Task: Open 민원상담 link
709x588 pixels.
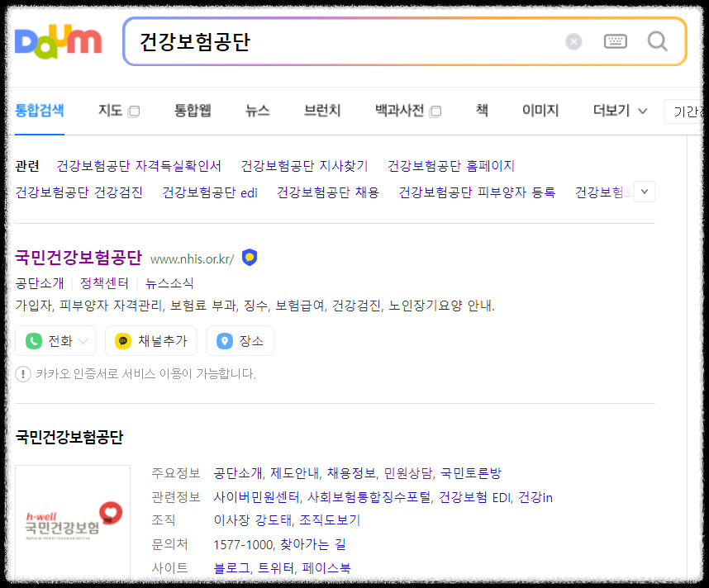Action: click(408, 473)
